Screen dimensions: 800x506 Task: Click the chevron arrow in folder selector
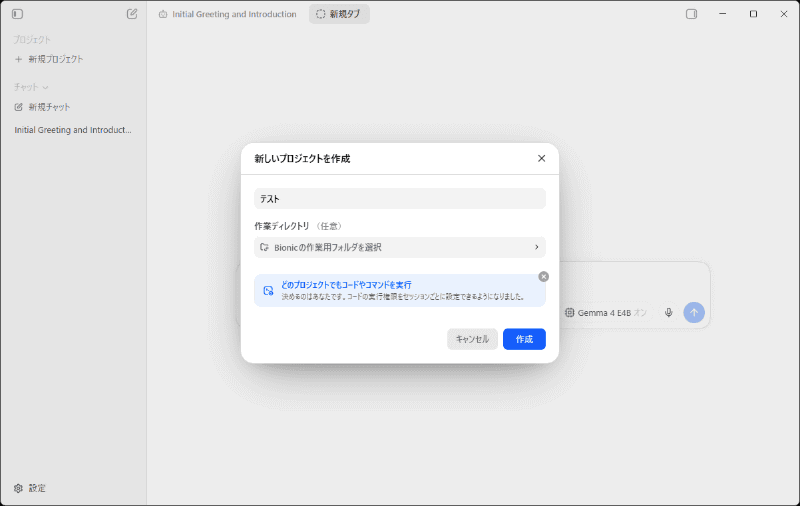tap(536, 247)
